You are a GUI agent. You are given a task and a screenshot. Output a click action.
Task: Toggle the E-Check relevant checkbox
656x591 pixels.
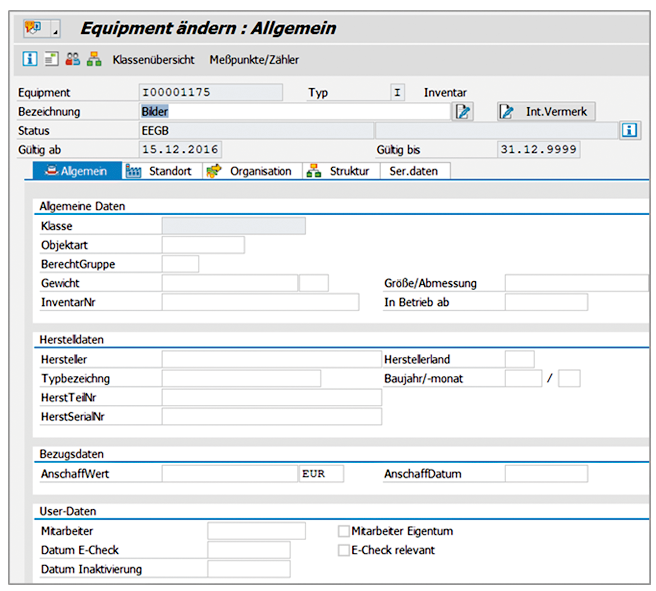point(344,550)
